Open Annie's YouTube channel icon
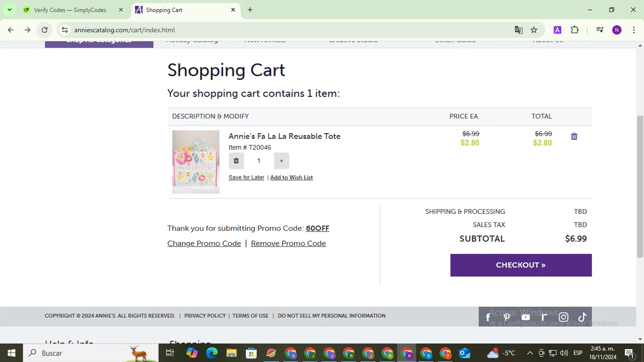 click(x=526, y=317)
